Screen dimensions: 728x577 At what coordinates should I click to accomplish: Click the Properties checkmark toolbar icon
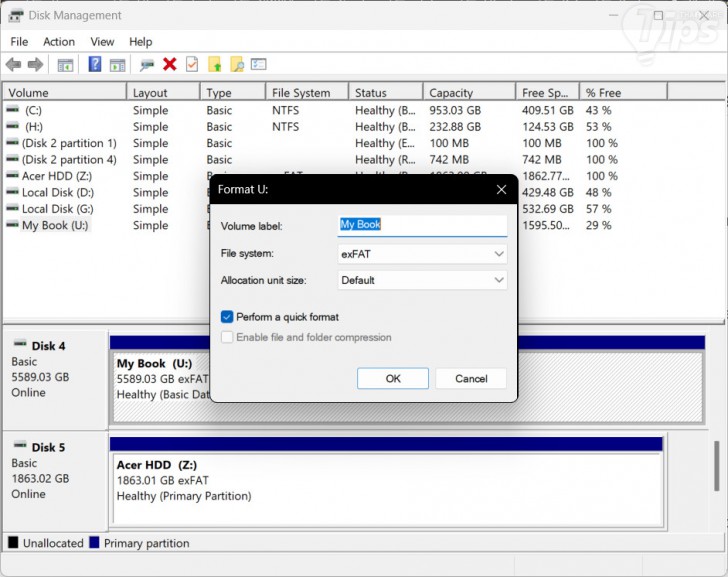(x=192, y=64)
